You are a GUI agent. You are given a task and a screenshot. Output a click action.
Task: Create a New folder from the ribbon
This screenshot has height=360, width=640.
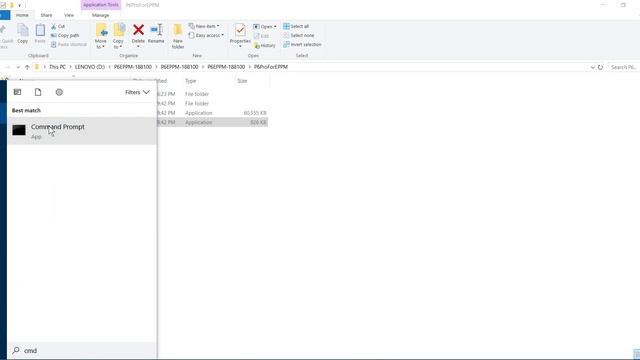pyautogui.click(x=178, y=36)
